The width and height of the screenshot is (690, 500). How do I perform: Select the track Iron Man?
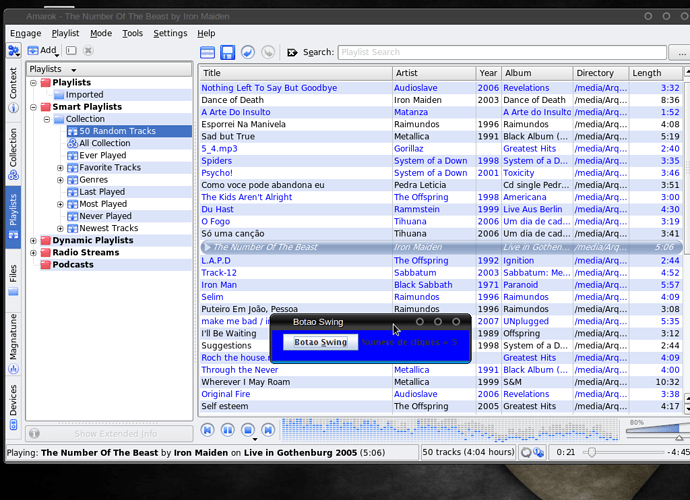click(440, 285)
